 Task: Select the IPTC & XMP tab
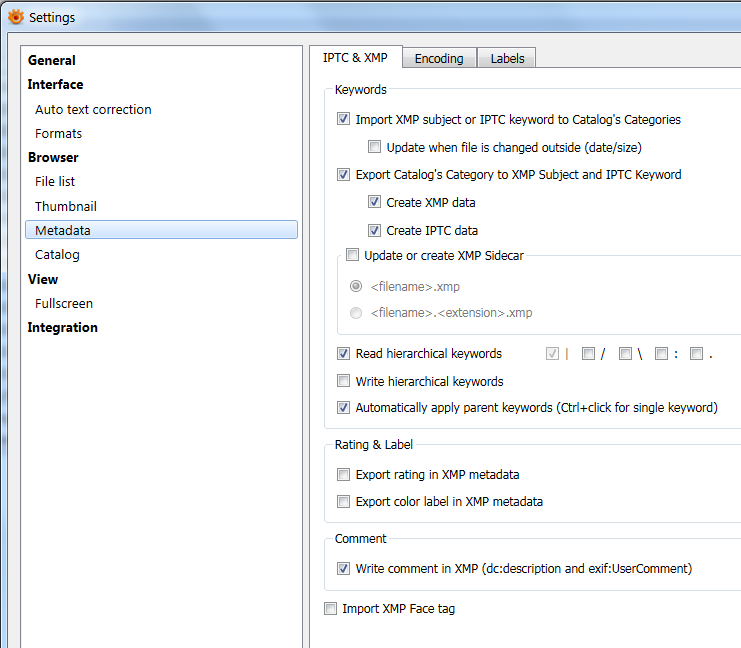pos(355,58)
